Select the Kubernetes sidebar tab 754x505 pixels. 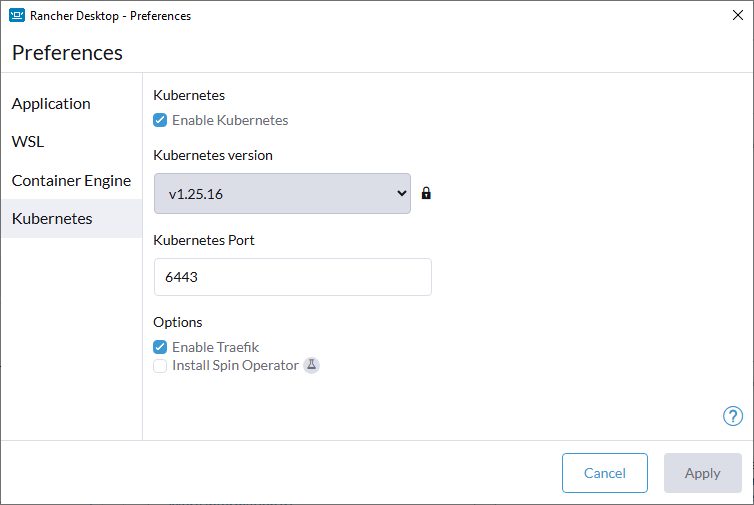pyautogui.click(x=52, y=219)
